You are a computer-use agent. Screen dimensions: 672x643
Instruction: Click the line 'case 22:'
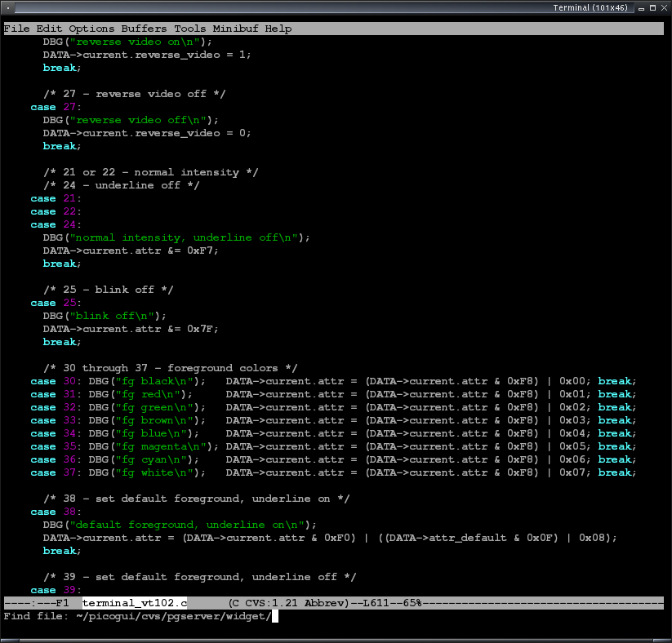click(x=56, y=211)
